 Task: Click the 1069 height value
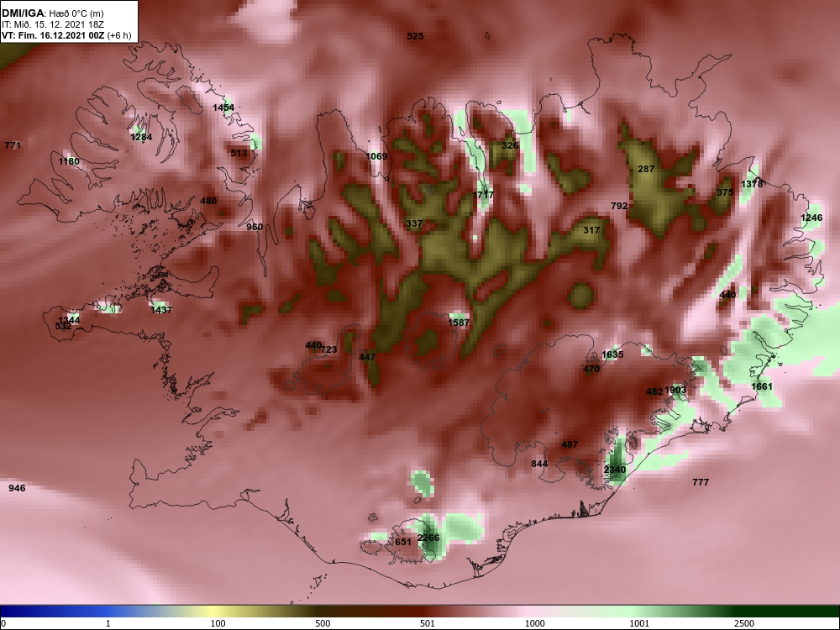point(376,156)
